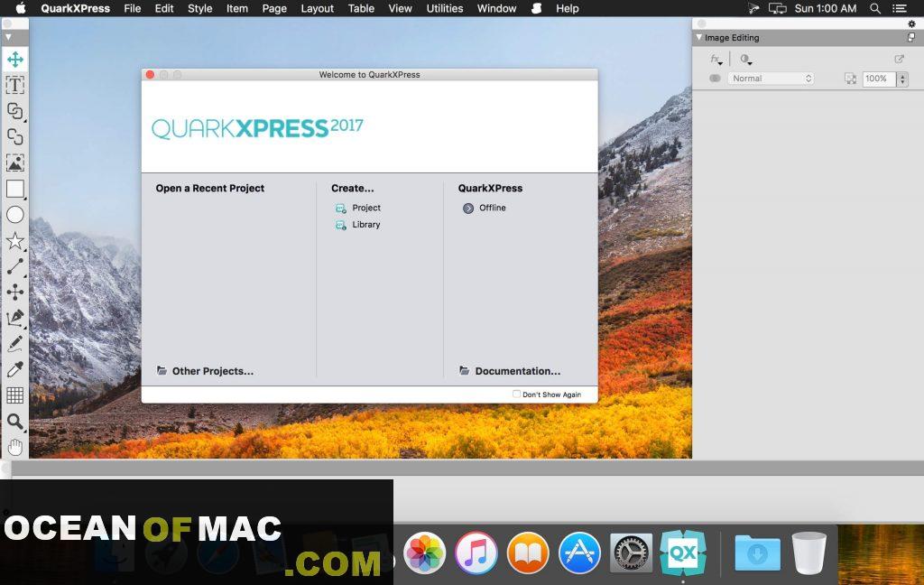
Task: Select the Picture Content tool
Action: pos(14,162)
